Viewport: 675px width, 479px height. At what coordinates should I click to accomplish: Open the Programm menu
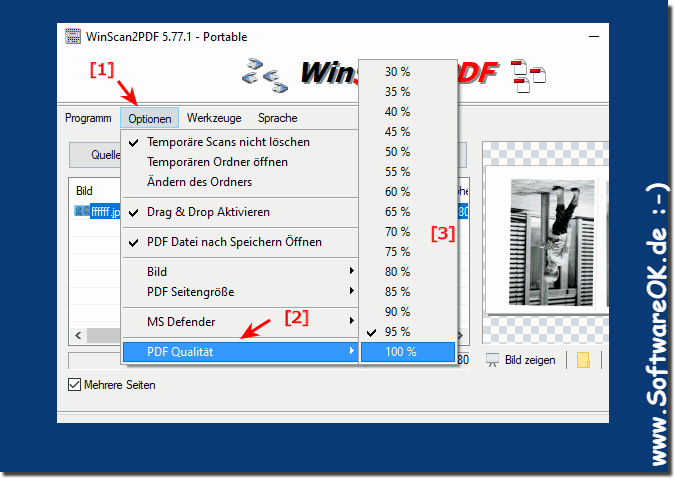[88, 118]
